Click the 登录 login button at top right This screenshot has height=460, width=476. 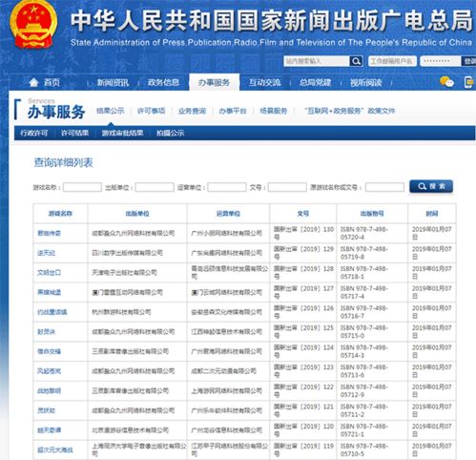(468, 61)
